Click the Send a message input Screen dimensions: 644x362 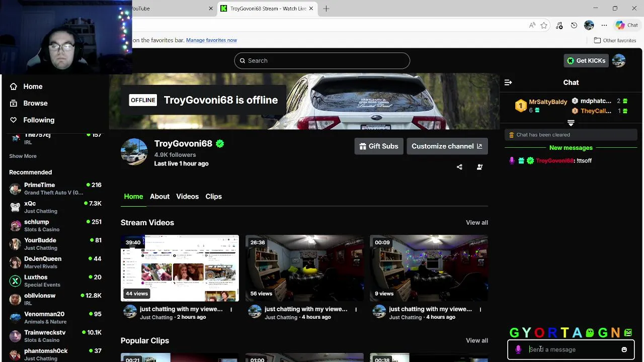(571, 349)
